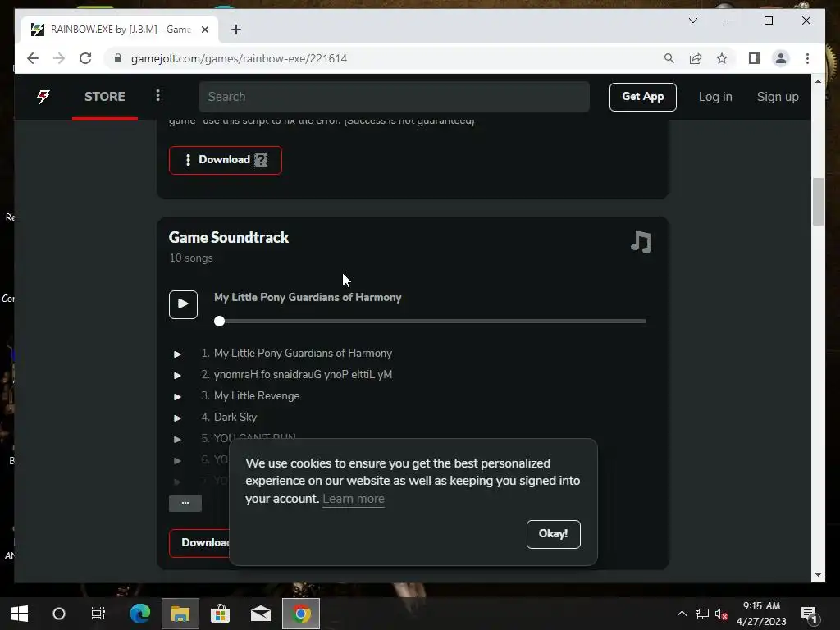Play track 2 reversed title arrow
The image size is (840, 630).
tap(177, 376)
